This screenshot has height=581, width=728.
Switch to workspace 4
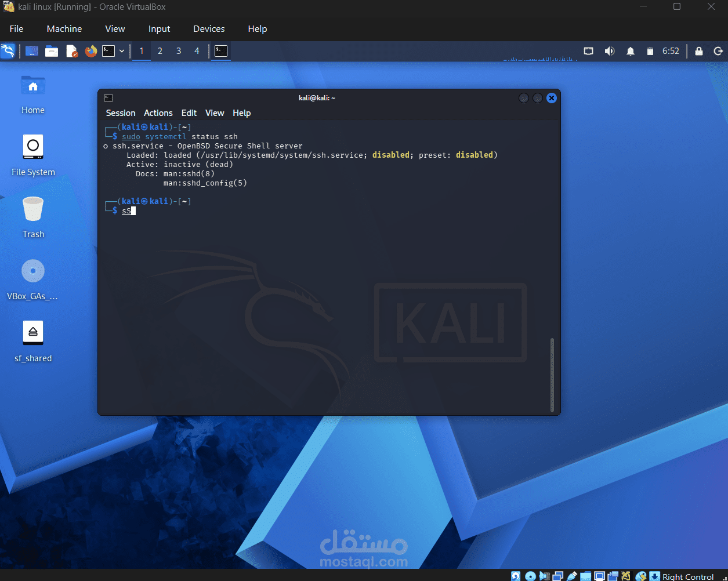(197, 51)
